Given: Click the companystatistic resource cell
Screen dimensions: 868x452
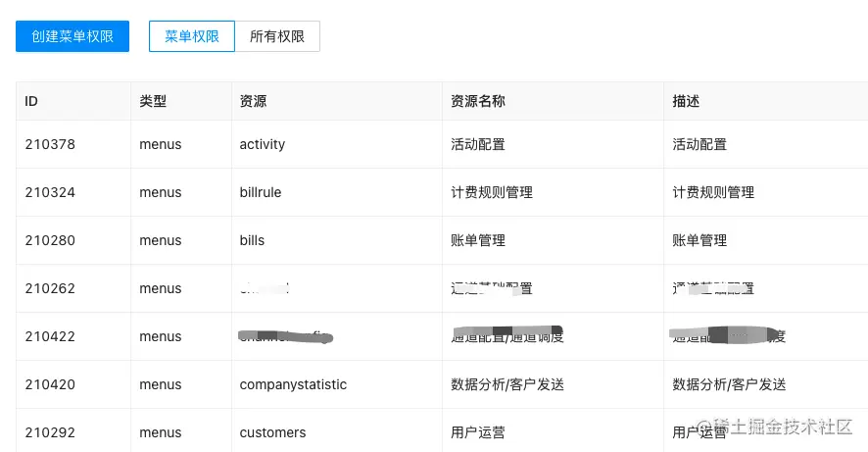Looking at the screenshot, I should [x=293, y=384].
